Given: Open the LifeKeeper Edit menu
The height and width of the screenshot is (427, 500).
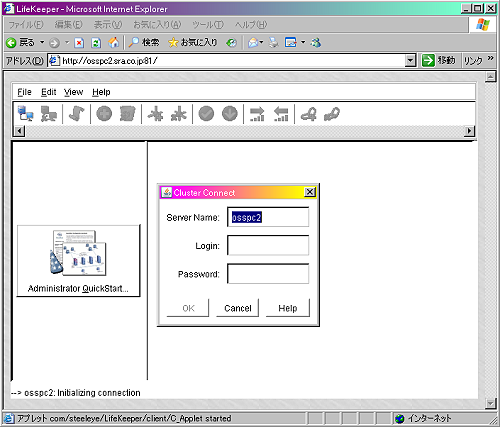Looking at the screenshot, I should [x=49, y=92].
